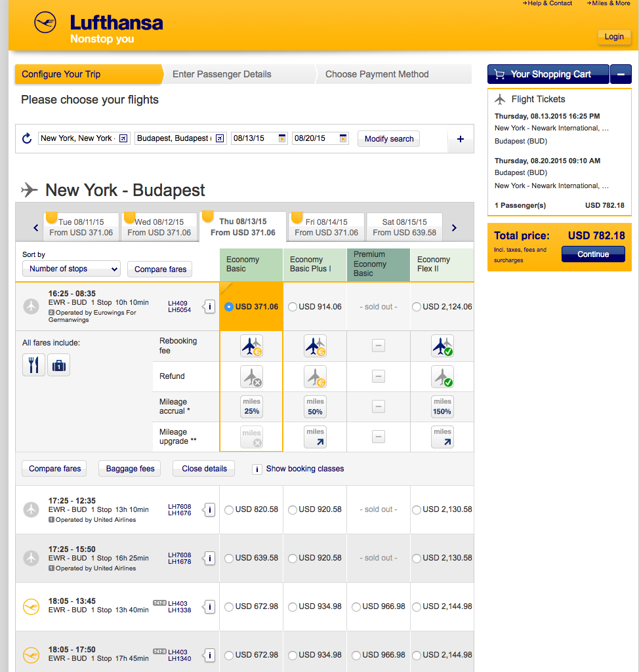This screenshot has width=639, height=672.
Task: Click Show booking classes link
Action: click(x=305, y=469)
